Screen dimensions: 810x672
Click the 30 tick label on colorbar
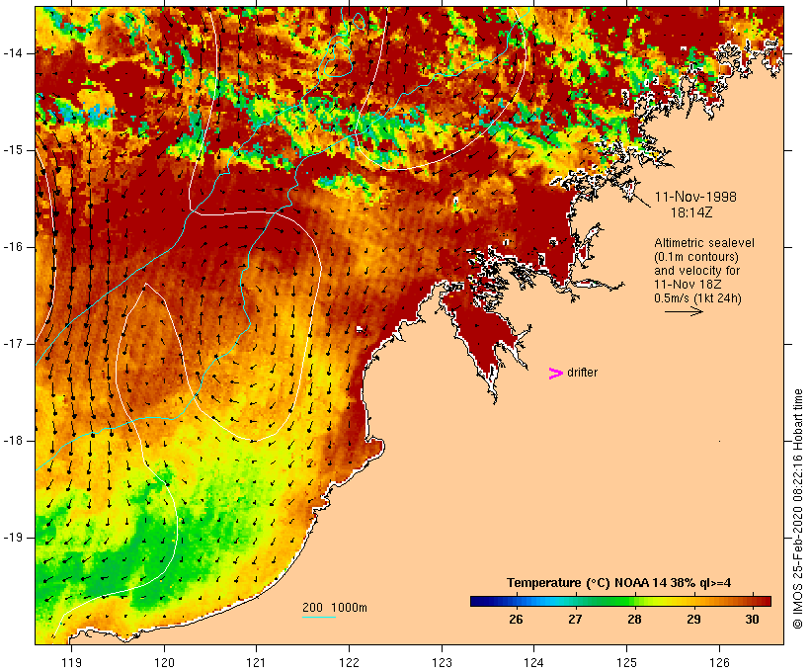pos(753,619)
